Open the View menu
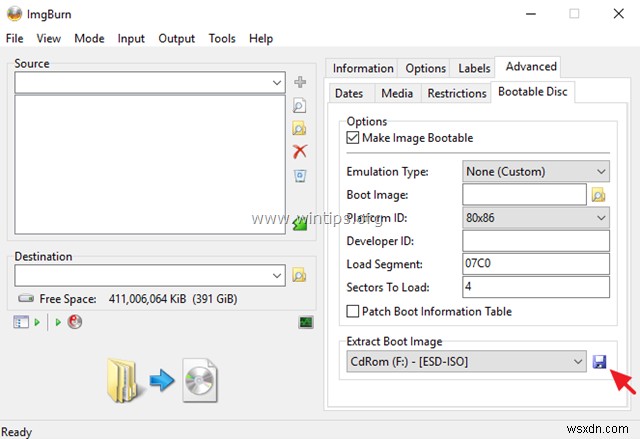The image size is (640, 439). 49,38
